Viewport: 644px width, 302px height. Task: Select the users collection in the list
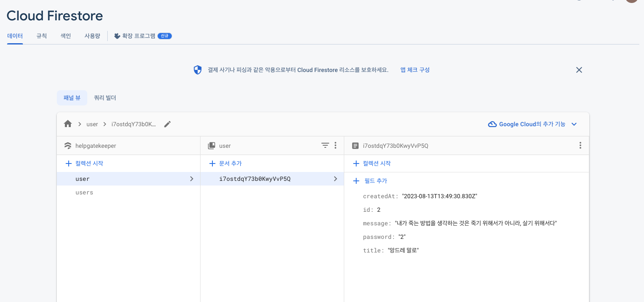point(128,192)
